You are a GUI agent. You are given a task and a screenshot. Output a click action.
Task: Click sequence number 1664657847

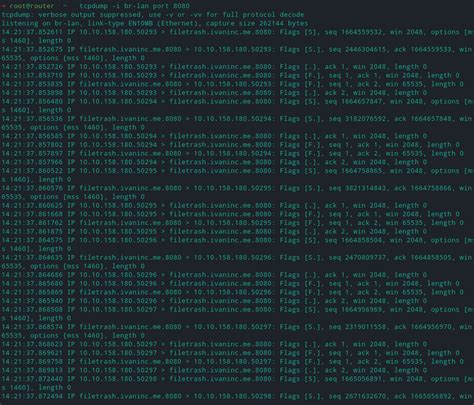pyautogui.click(x=361, y=101)
